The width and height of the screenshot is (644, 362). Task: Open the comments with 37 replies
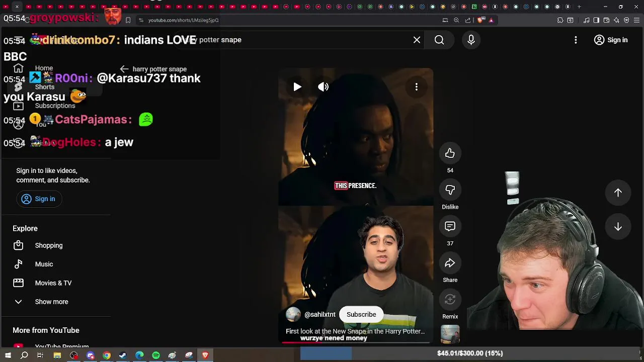coord(450,227)
